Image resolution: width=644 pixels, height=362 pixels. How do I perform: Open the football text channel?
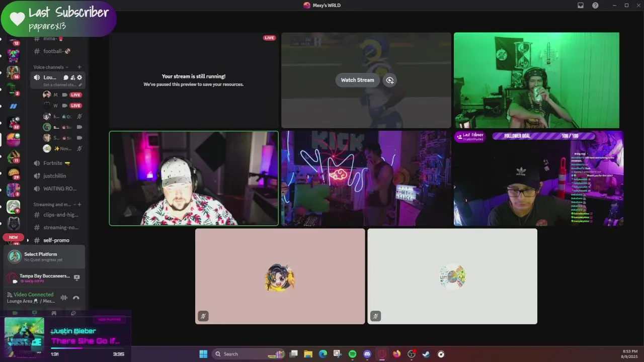(x=57, y=51)
